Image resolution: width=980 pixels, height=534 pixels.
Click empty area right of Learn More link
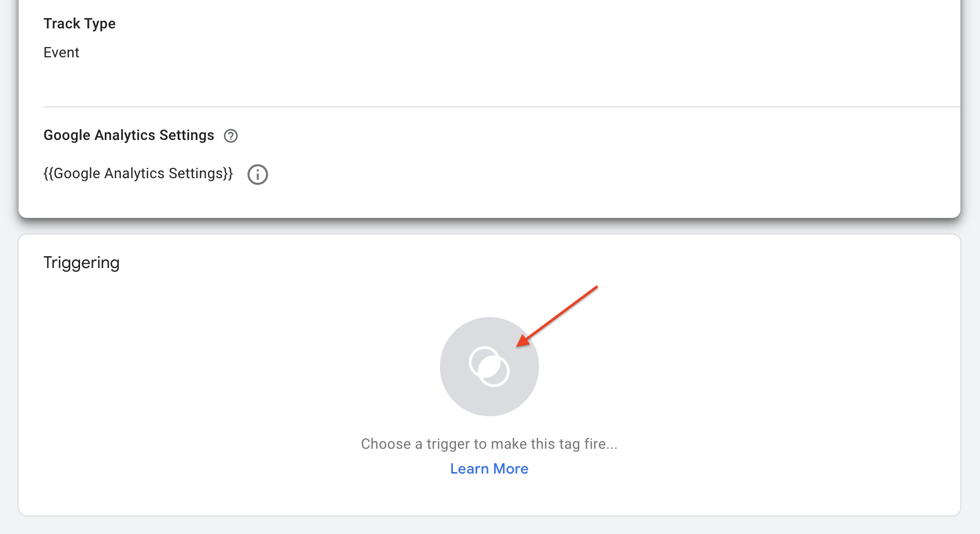(723, 468)
